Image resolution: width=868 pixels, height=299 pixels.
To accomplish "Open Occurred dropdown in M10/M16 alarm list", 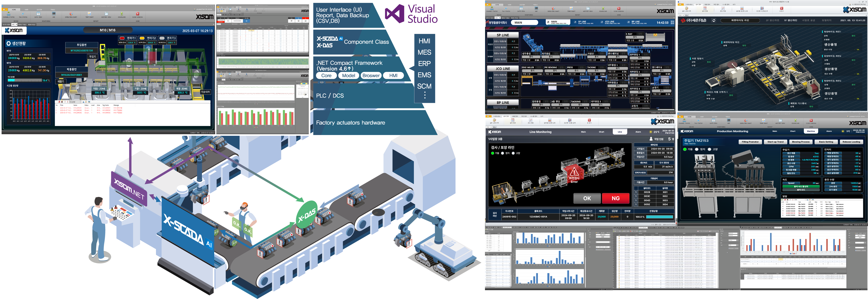I will (x=75, y=102).
